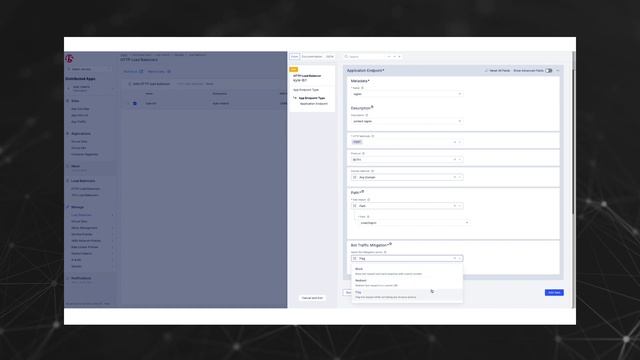640x360 pixels.
Task: Open TCP Load Balancers in the sidebar
Action: pos(85,195)
